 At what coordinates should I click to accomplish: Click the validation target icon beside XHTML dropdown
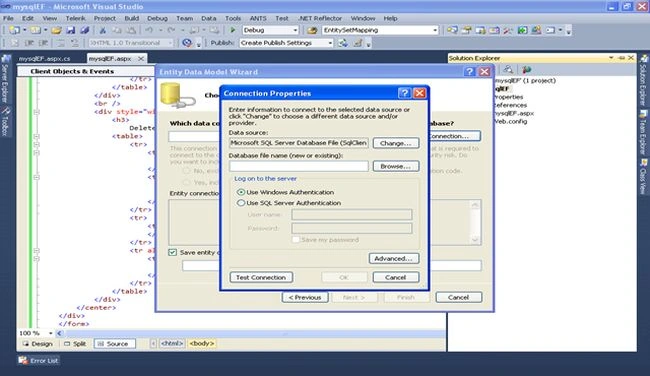click(187, 43)
